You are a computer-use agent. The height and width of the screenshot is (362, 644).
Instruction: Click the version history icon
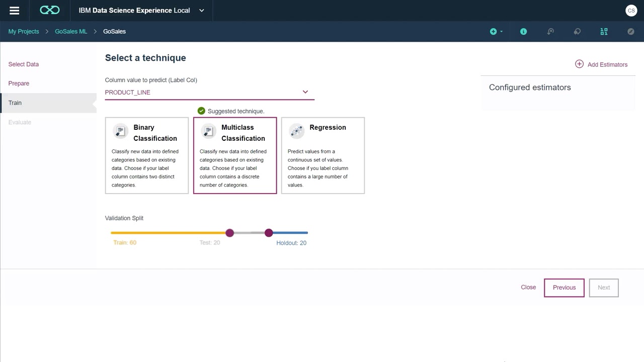(x=550, y=31)
